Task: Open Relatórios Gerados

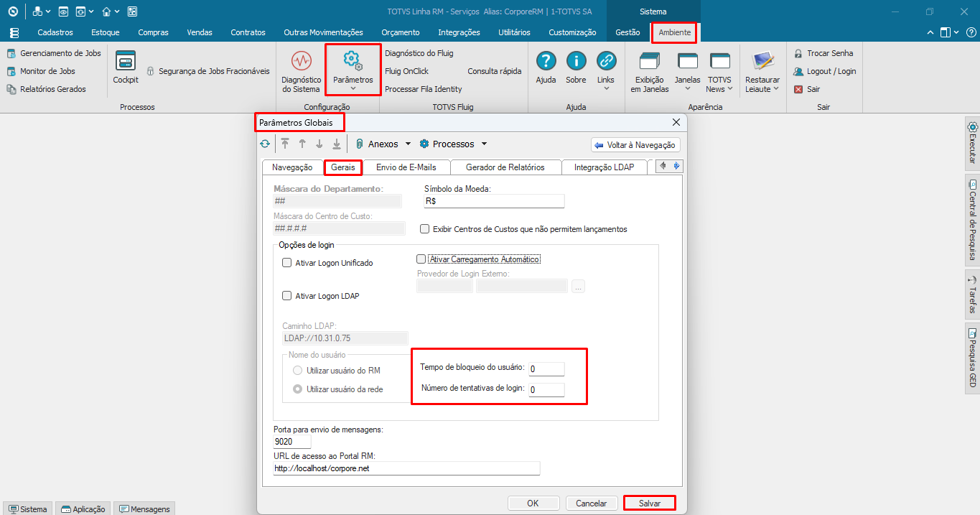Action: click(46, 89)
